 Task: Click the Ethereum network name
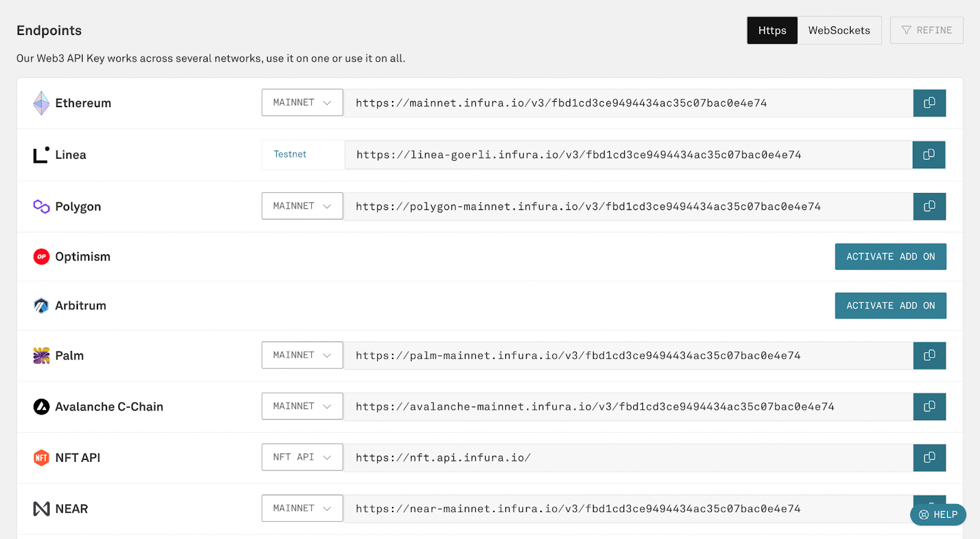(83, 103)
